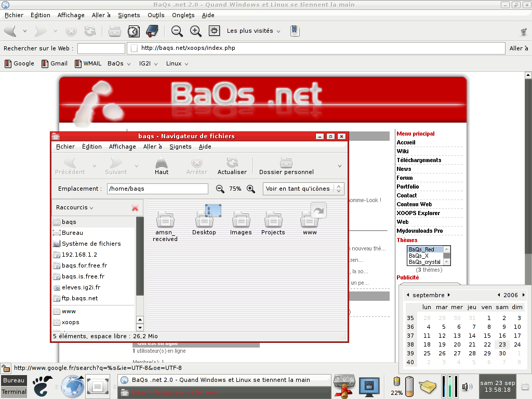This screenshot has width=532, height=399.
Task: Click the browser Forward arrow icon
Action: click(41, 31)
